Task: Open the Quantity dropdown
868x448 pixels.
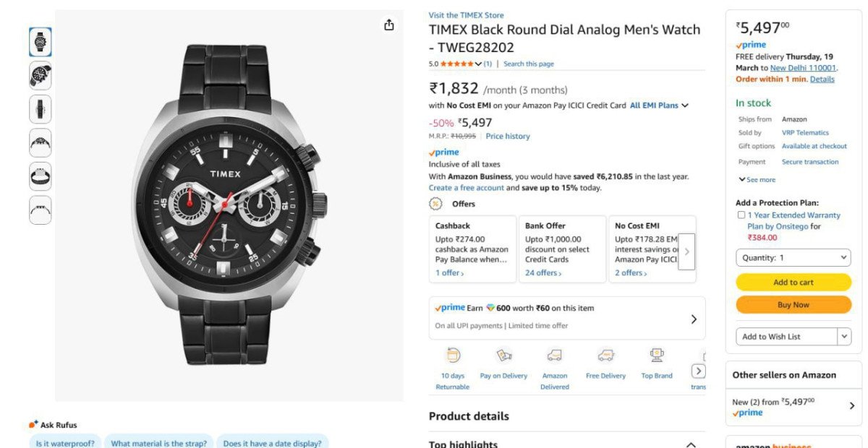Action: click(793, 257)
